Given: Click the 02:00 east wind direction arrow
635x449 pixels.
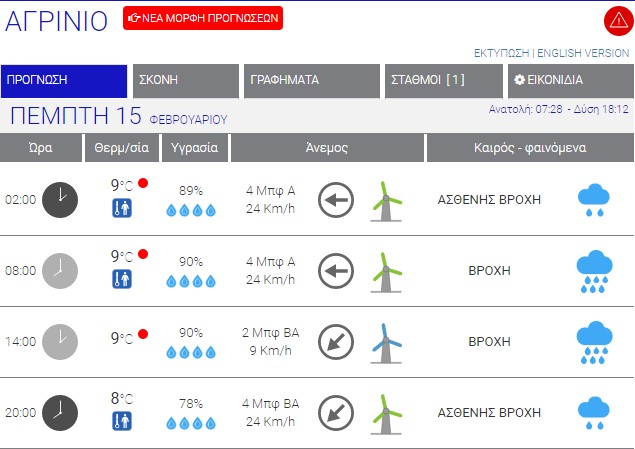Looking at the screenshot, I should click(x=336, y=200).
